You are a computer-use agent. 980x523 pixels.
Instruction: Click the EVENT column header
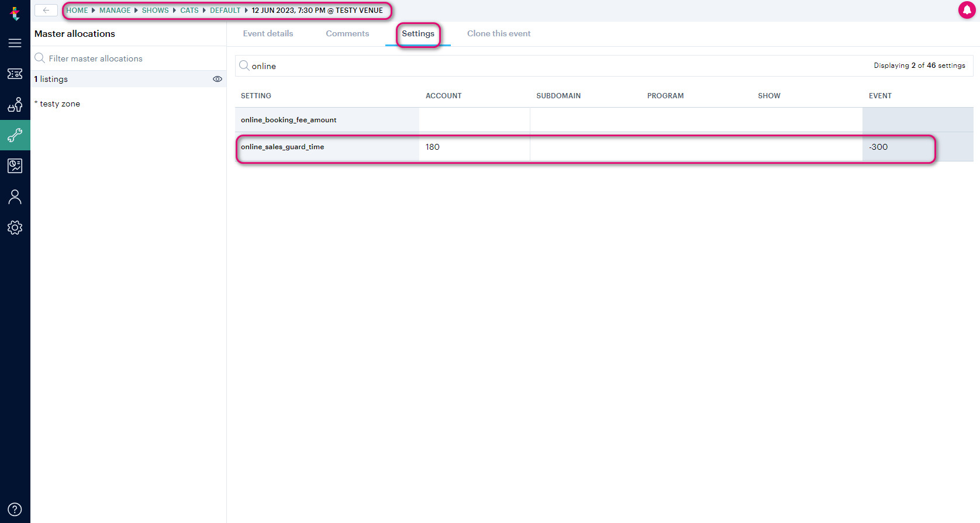pos(880,96)
